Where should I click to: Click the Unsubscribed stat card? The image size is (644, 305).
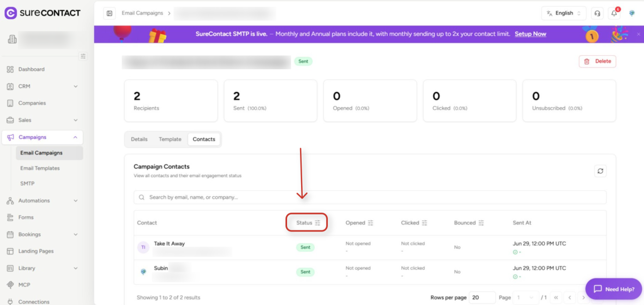(x=569, y=101)
